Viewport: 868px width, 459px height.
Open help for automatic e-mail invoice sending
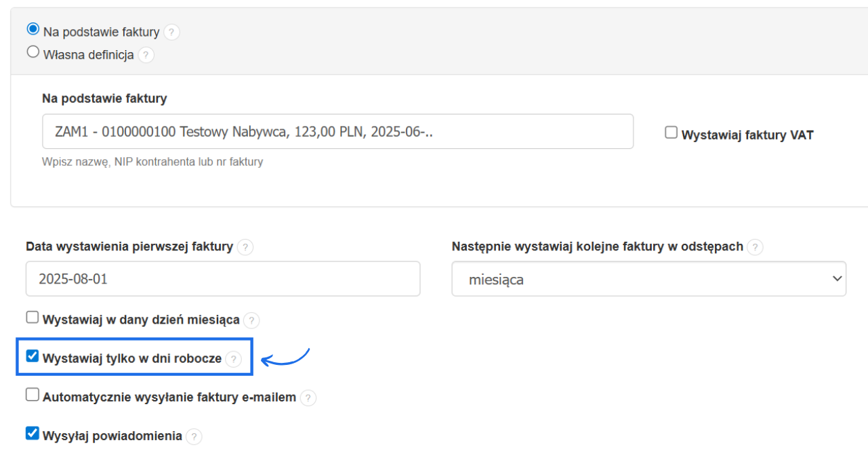click(308, 398)
